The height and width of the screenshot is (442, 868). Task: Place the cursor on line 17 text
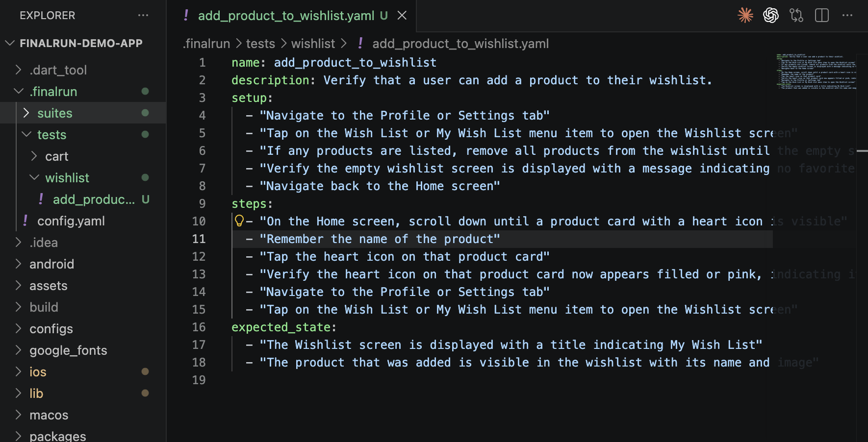tap(510, 345)
